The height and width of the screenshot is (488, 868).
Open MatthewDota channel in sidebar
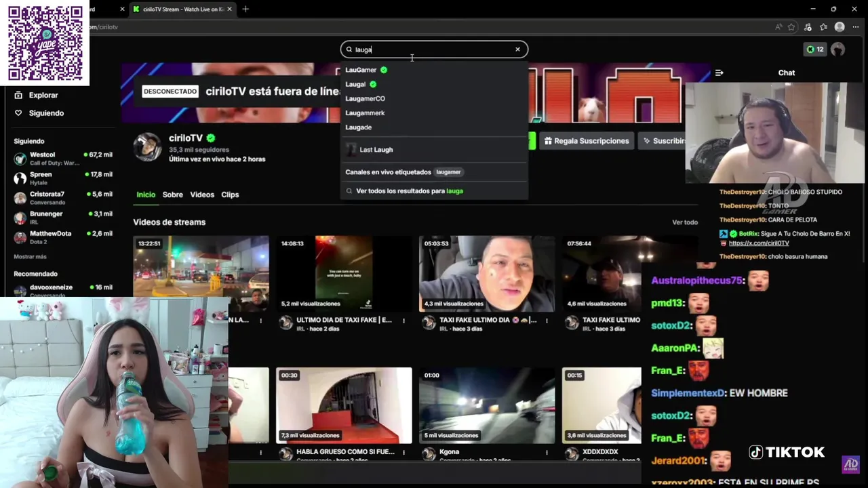[62, 237]
